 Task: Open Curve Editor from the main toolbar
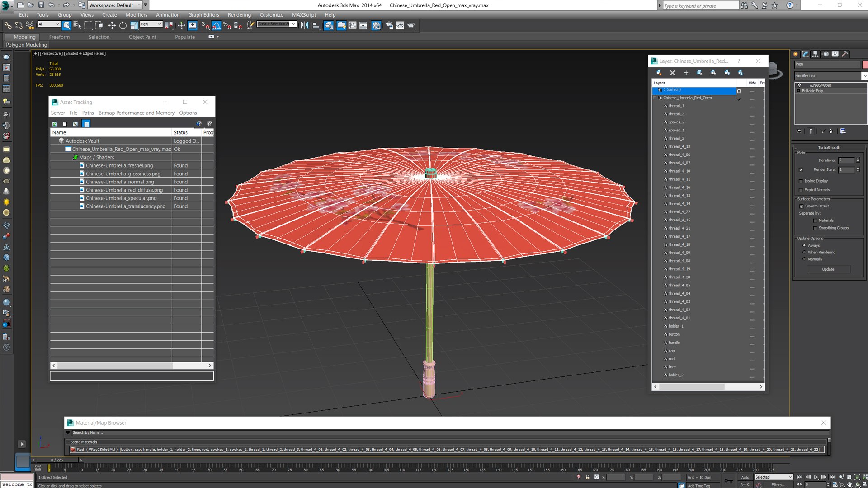click(352, 26)
